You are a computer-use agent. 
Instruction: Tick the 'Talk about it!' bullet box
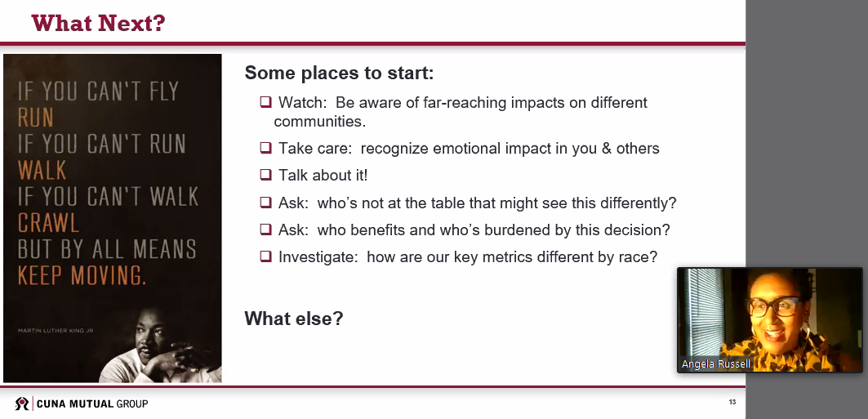coord(265,175)
